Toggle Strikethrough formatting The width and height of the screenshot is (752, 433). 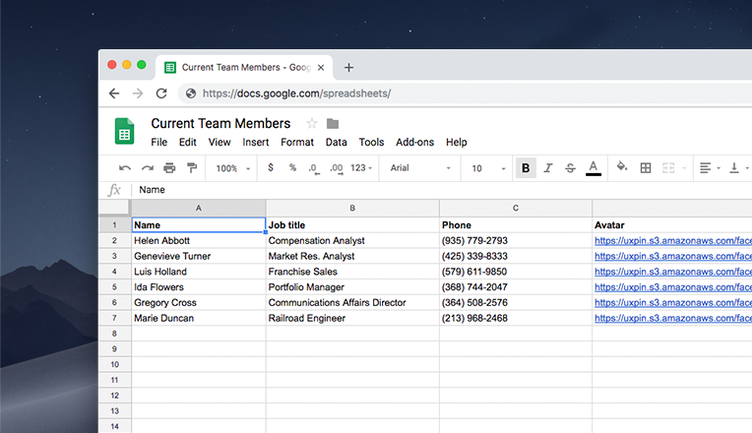[x=570, y=168]
